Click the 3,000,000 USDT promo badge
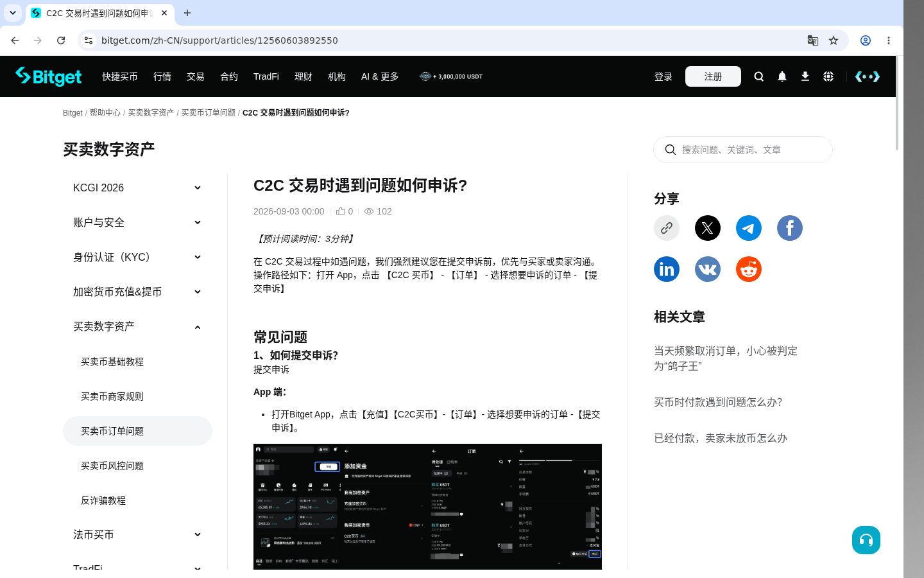 pos(451,76)
